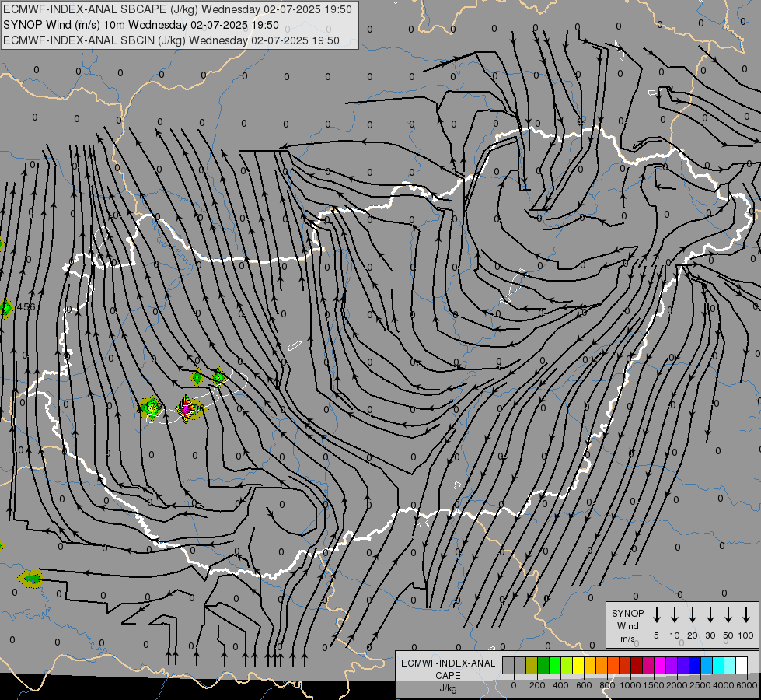Select the 456 CAPE value on the map
Image resolution: width=761 pixels, height=700 pixels.
pos(26,307)
